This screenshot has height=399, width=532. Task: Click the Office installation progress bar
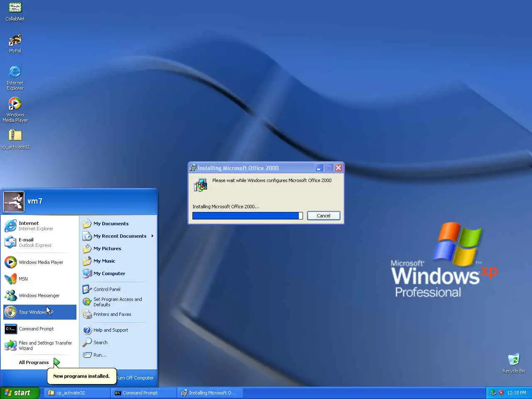click(248, 216)
